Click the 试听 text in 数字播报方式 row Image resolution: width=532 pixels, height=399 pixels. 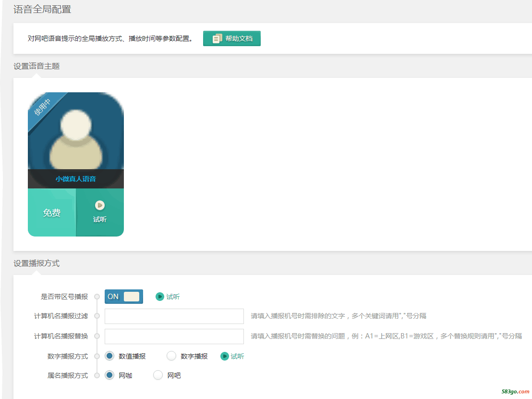pyautogui.click(x=238, y=356)
